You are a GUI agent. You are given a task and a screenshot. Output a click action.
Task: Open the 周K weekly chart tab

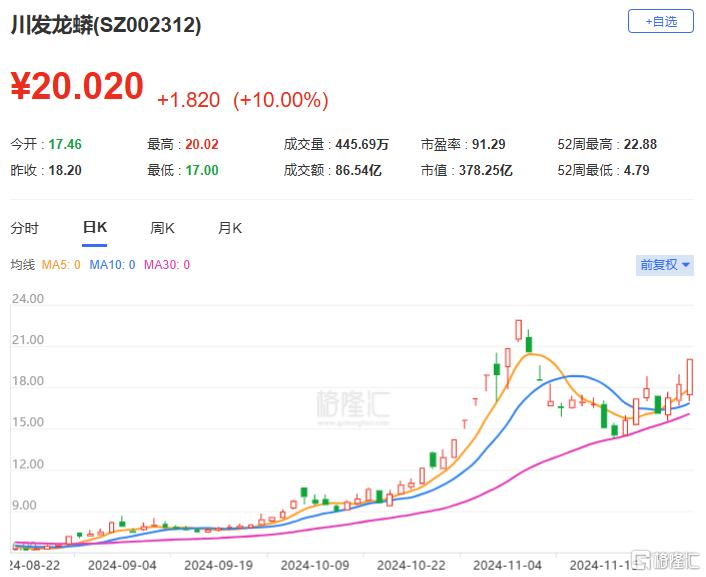pos(163,228)
